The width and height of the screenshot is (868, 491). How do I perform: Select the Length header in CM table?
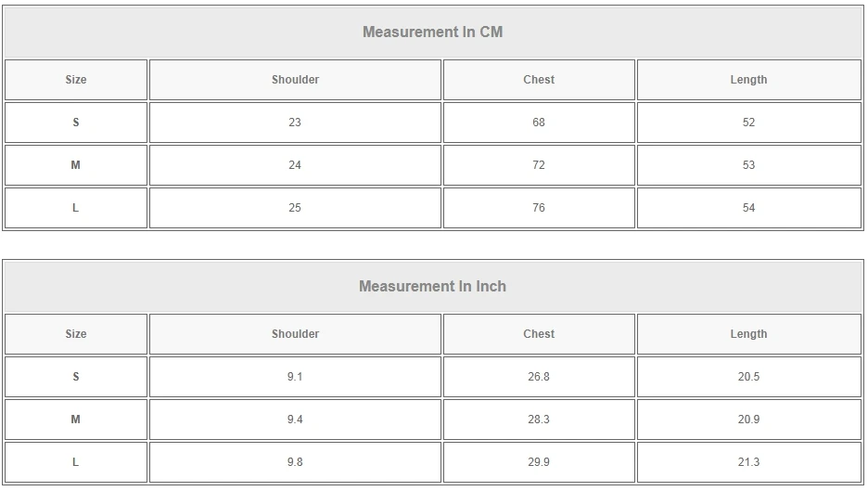749,80
